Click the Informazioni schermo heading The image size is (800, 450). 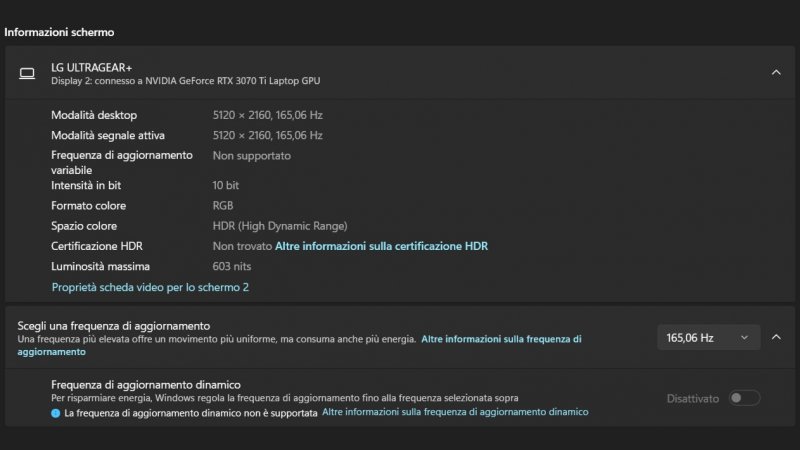coord(59,32)
